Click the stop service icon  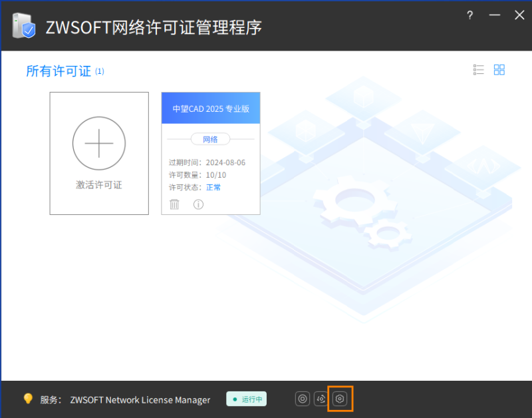pos(303,399)
